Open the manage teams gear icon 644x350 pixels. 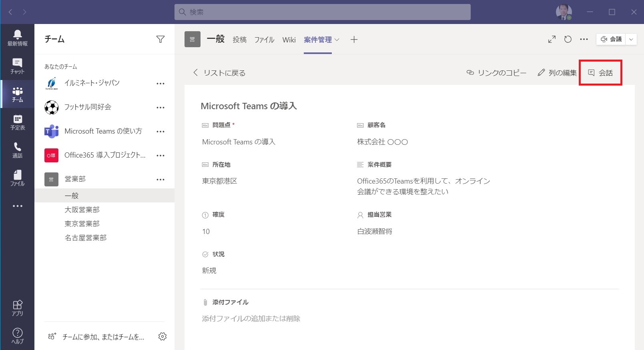tap(162, 336)
